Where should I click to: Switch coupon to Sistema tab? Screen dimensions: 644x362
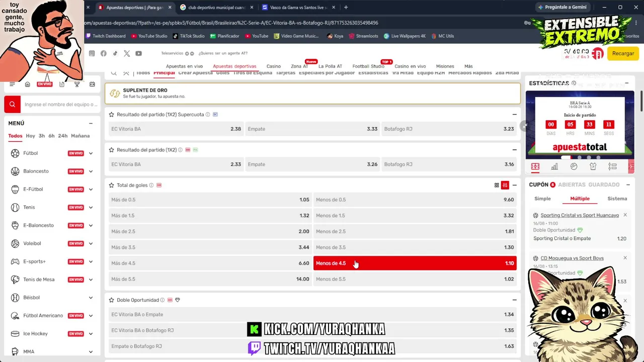[x=617, y=199]
